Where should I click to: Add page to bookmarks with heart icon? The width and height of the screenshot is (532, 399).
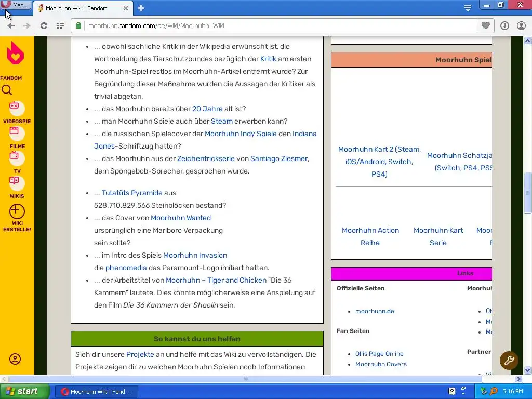486,25
